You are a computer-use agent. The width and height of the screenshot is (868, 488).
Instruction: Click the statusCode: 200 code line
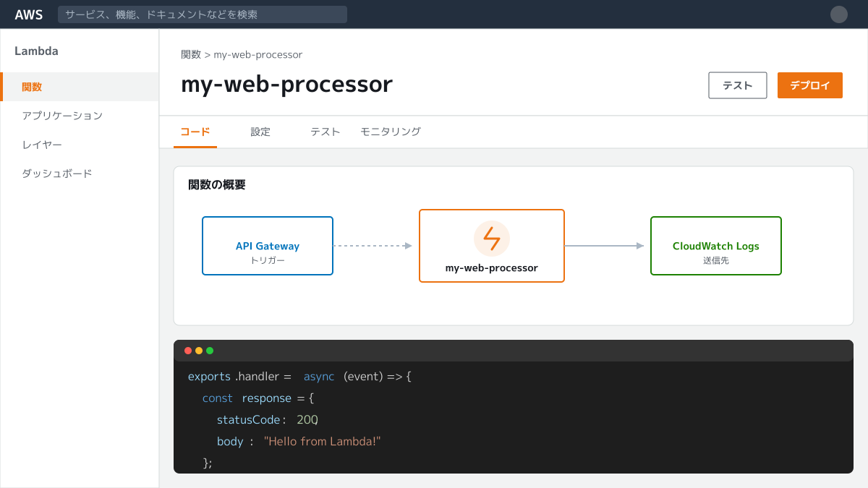268,420
